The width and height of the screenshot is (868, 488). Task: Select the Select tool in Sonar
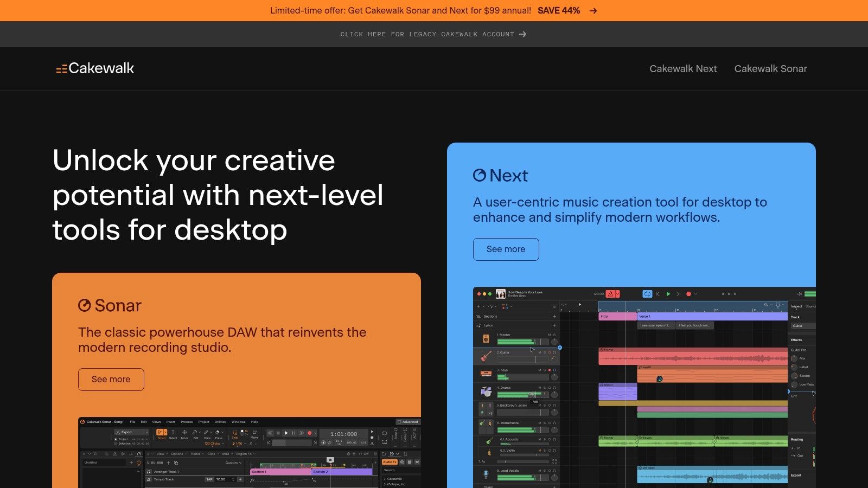[173, 434]
